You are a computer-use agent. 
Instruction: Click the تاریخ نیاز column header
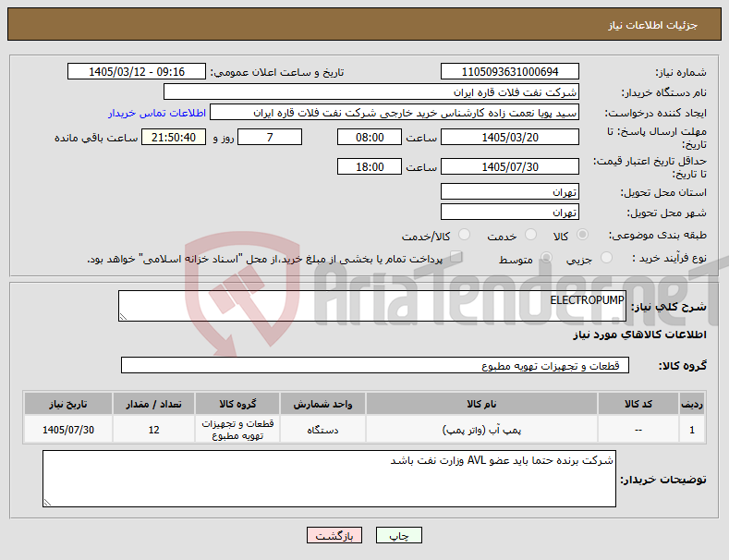tap(68, 404)
